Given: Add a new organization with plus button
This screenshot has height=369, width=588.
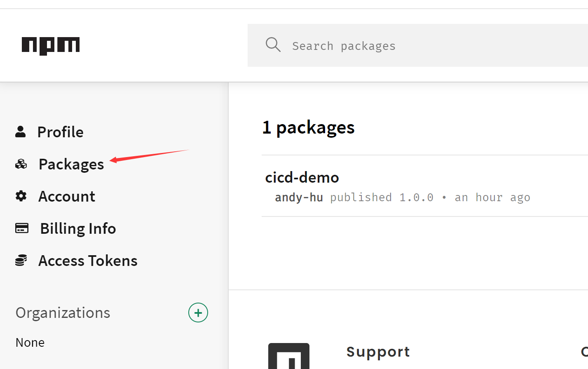Looking at the screenshot, I should pos(198,313).
